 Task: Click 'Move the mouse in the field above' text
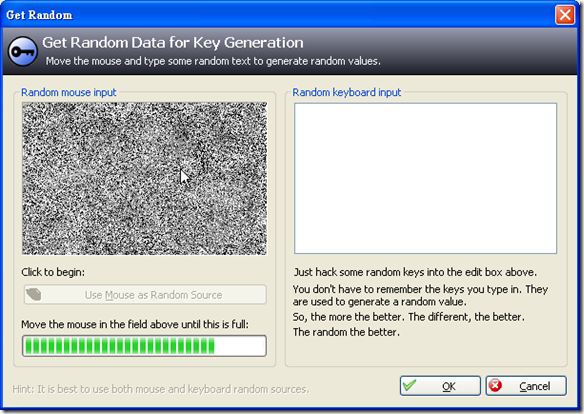135,324
